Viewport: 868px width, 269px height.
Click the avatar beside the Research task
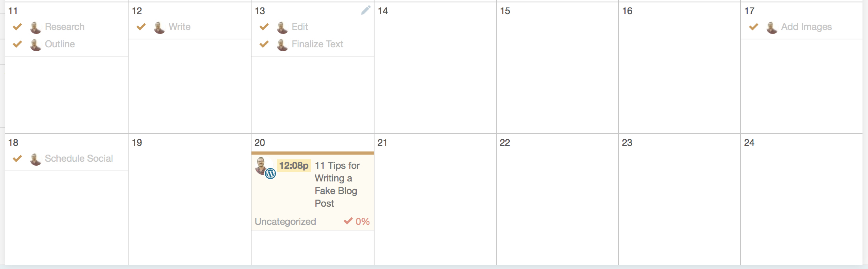point(35,27)
